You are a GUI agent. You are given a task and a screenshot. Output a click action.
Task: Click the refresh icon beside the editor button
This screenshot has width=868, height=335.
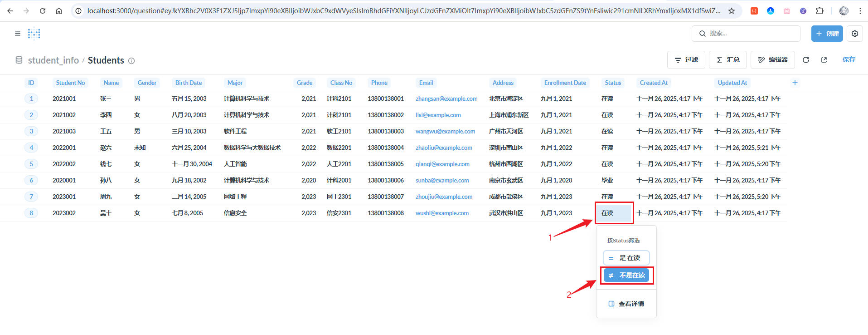806,60
